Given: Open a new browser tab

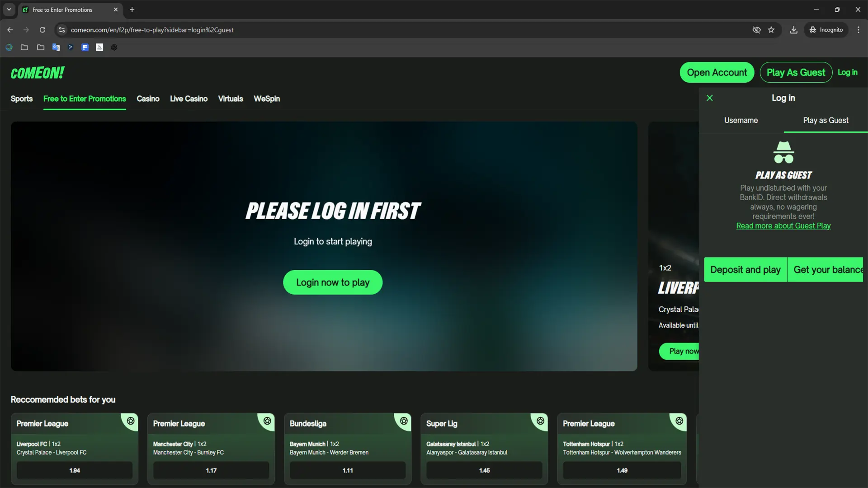Looking at the screenshot, I should coord(132,9).
